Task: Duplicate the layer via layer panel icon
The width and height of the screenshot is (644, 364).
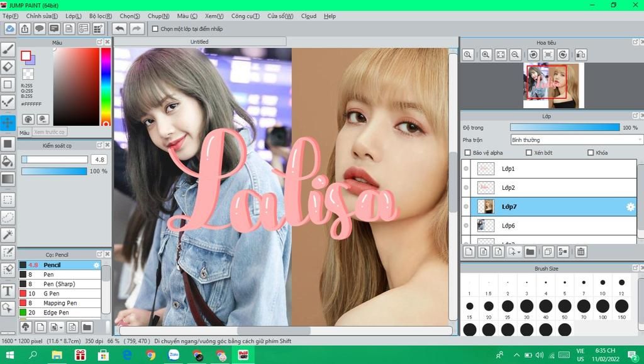Action: click(x=548, y=251)
